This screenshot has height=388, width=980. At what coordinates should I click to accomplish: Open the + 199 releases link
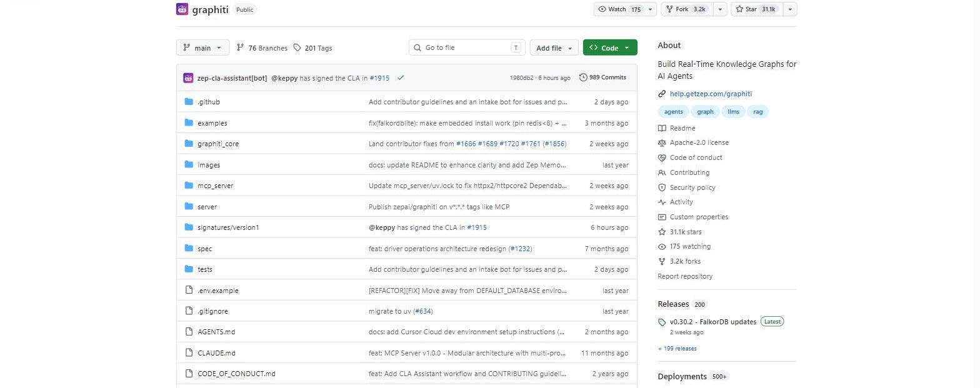(677, 349)
